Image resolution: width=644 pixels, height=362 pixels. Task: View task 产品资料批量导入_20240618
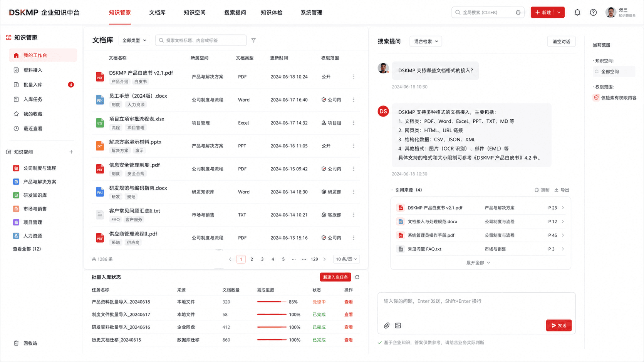348,302
